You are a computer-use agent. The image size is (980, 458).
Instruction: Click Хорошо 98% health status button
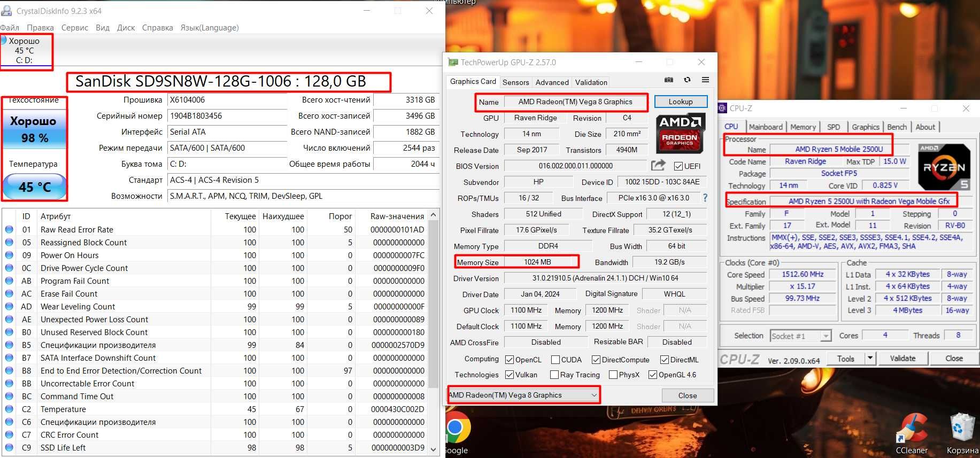click(x=35, y=129)
